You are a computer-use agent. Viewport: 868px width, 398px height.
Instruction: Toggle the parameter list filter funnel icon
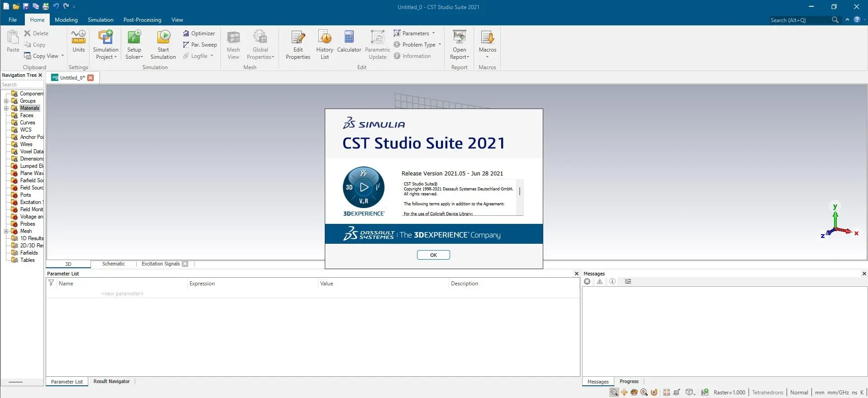[51, 283]
